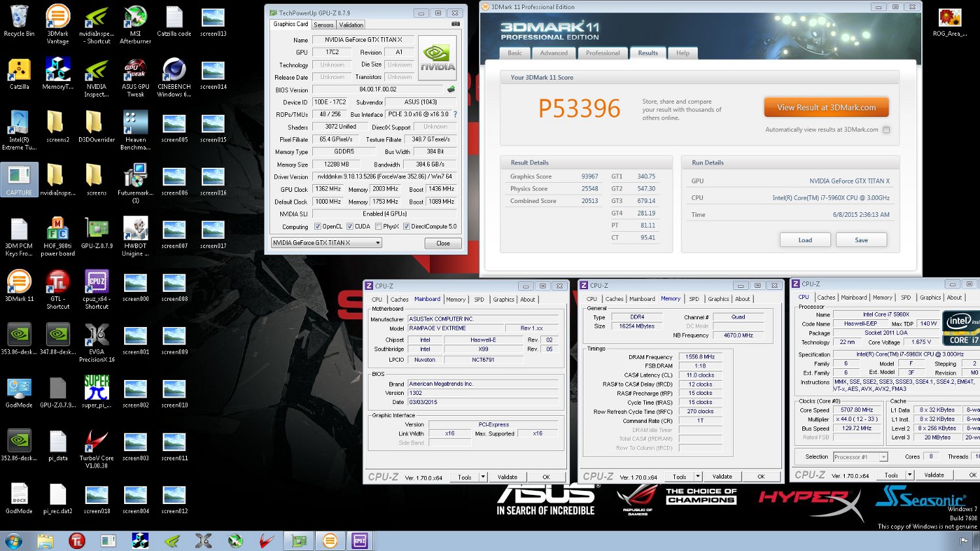Screen dimensions: 980x551
Task: Open the 3DMark Vantage desktop icon
Action: click(57, 25)
